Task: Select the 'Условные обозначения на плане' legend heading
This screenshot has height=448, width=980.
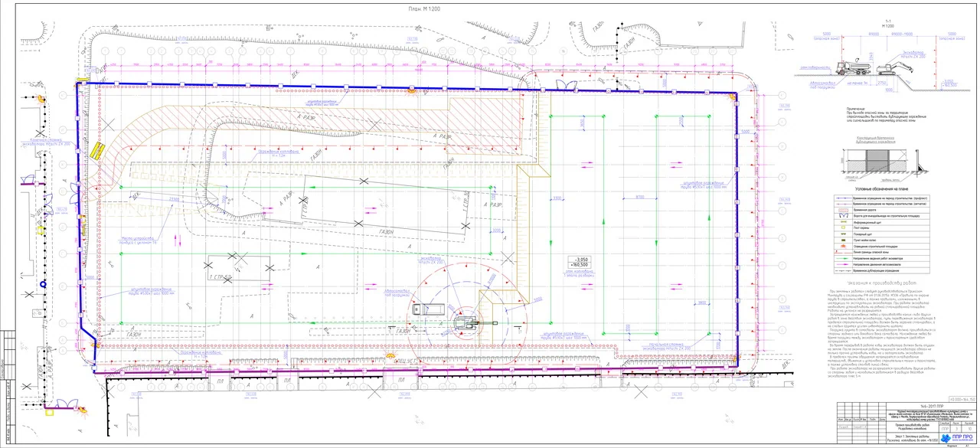Action: pos(881,189)
